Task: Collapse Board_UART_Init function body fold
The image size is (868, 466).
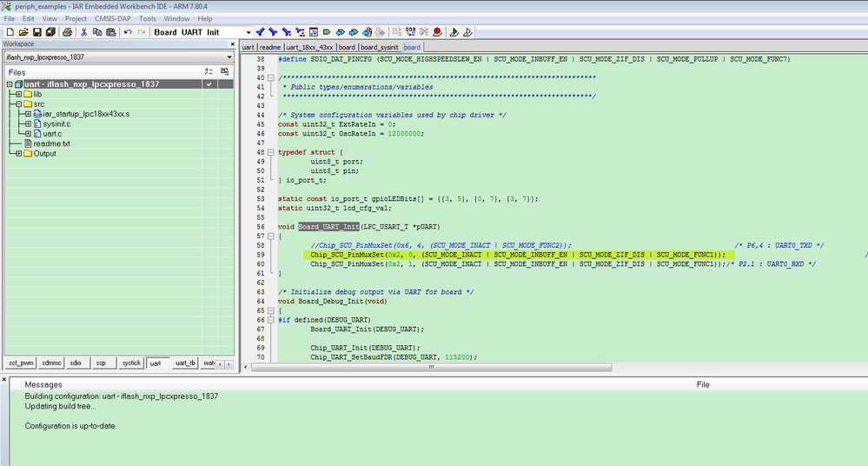Action: pos(271,236)
